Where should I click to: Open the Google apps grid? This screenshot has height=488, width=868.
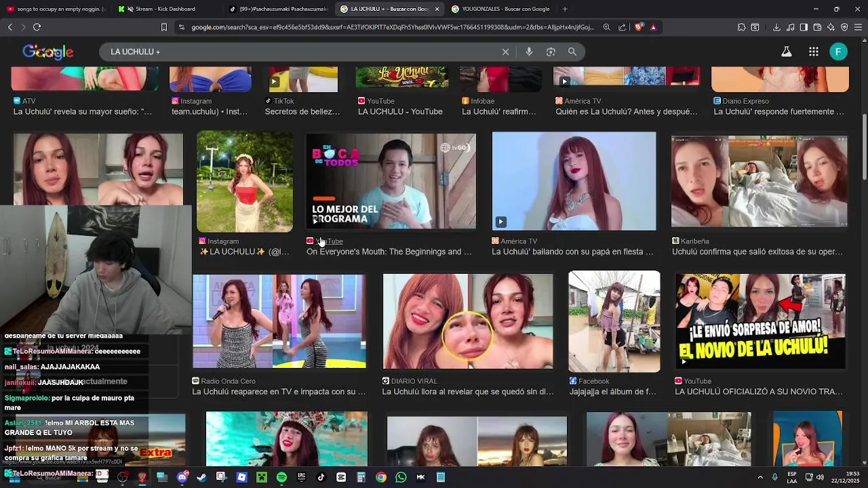814,52
